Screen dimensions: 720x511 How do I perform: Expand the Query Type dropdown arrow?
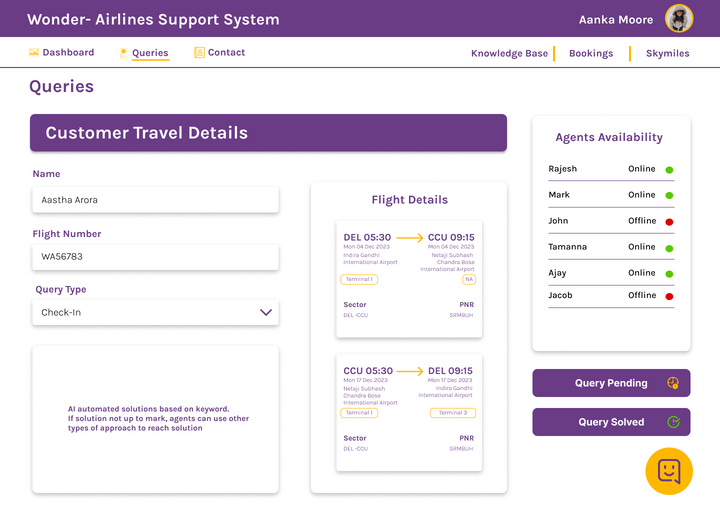pyautogui.click(x=266, y=312)
